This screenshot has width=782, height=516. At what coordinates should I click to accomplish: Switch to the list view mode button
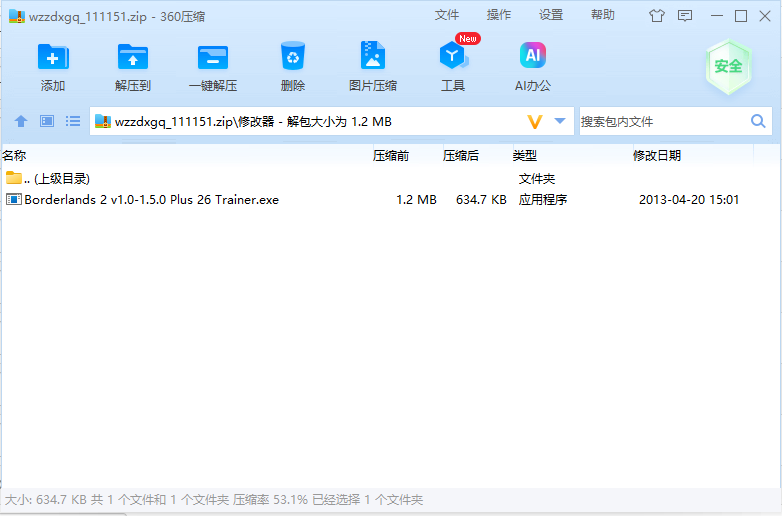click(73, 121)
